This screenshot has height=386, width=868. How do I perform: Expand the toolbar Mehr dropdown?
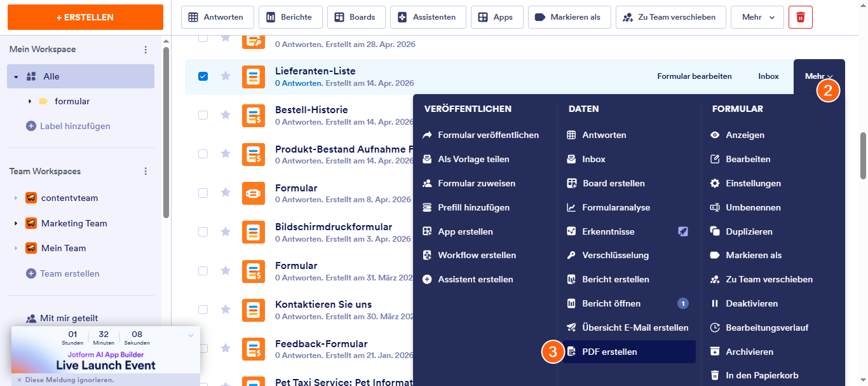click(x=757, y=17)
